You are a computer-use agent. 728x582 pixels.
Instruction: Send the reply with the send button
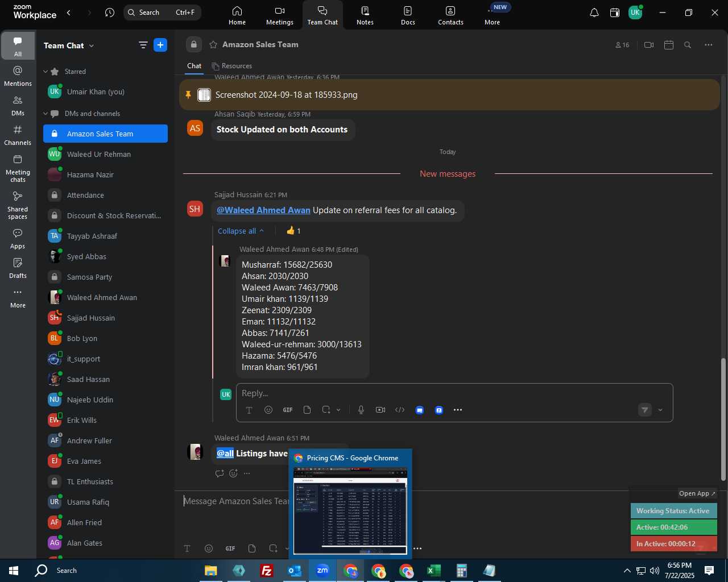point(644,410)
